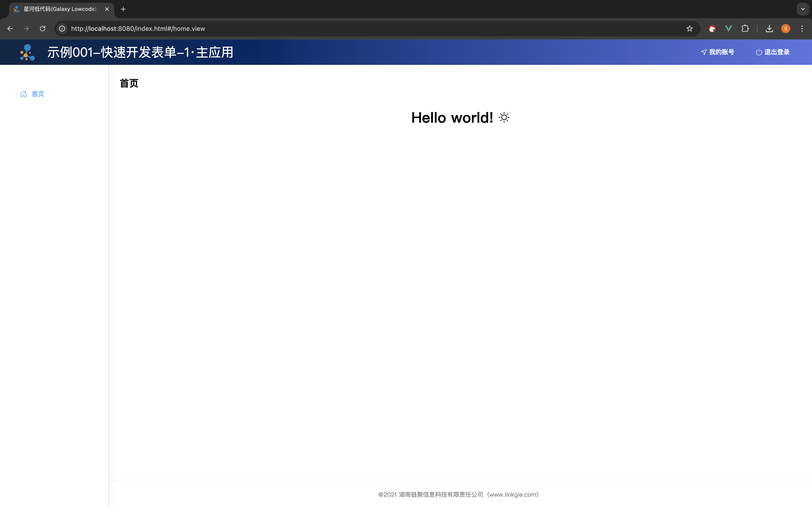The height and width of the screenshot is (508, 812).
Task: Go back with browser back arrow
Action: point(10,29)
